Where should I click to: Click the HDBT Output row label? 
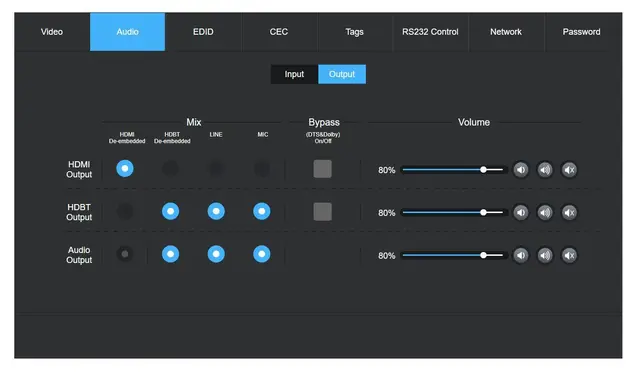click(x=79, y=212)
